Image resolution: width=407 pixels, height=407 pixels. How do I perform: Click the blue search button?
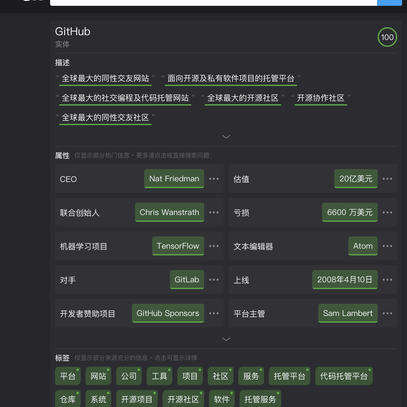(x=389, y=3)
